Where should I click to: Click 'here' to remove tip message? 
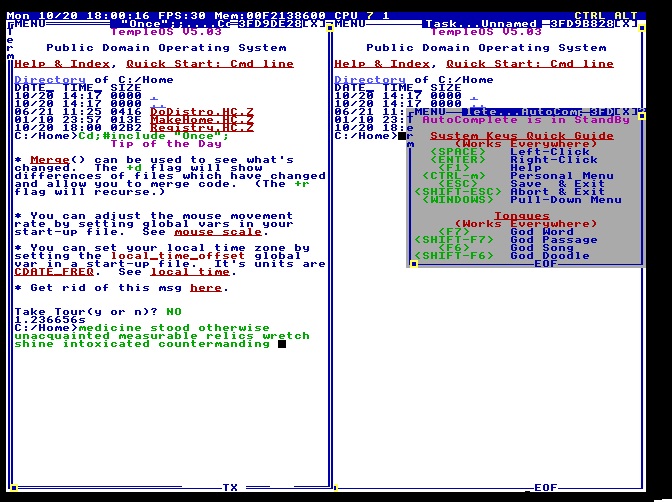click(206, 288)
